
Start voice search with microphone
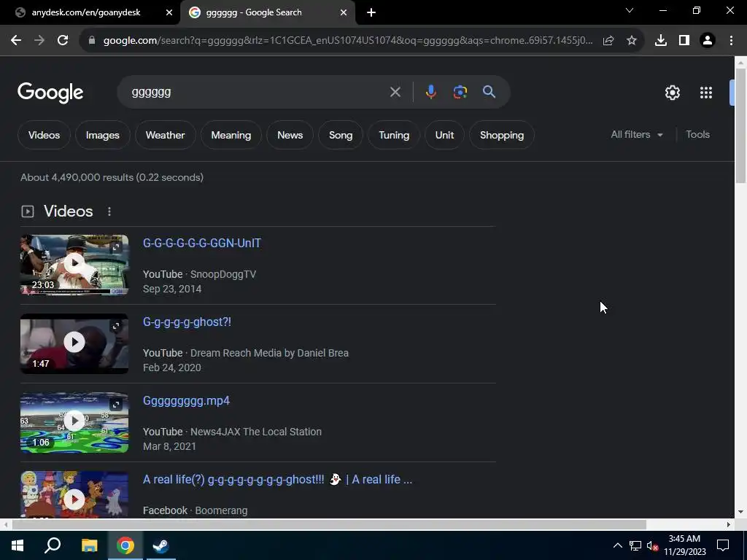coord(430,92)
